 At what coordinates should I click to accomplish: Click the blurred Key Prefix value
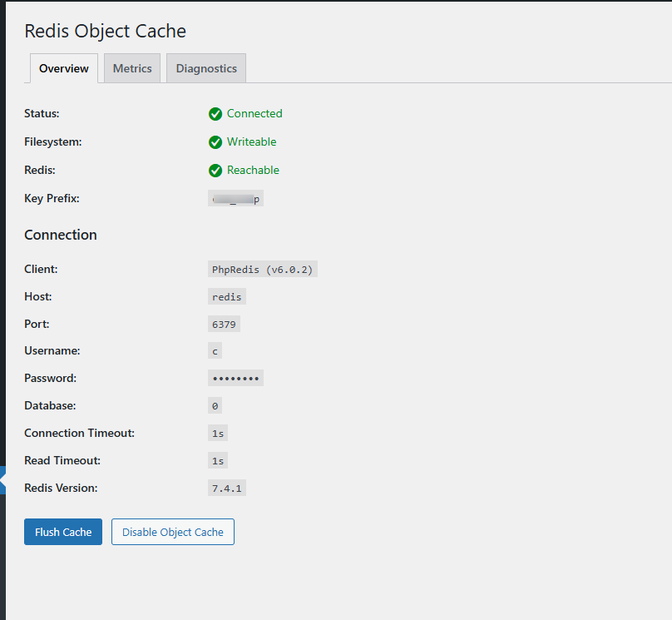(235, 198)
